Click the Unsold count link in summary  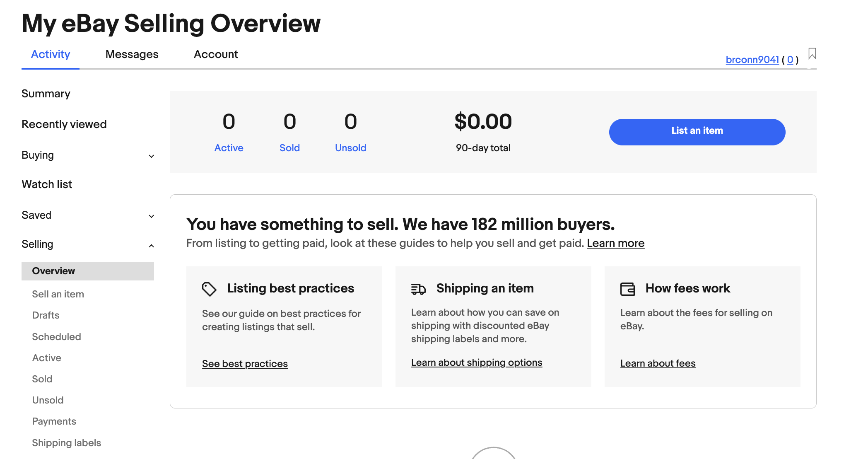click(350, 148)
